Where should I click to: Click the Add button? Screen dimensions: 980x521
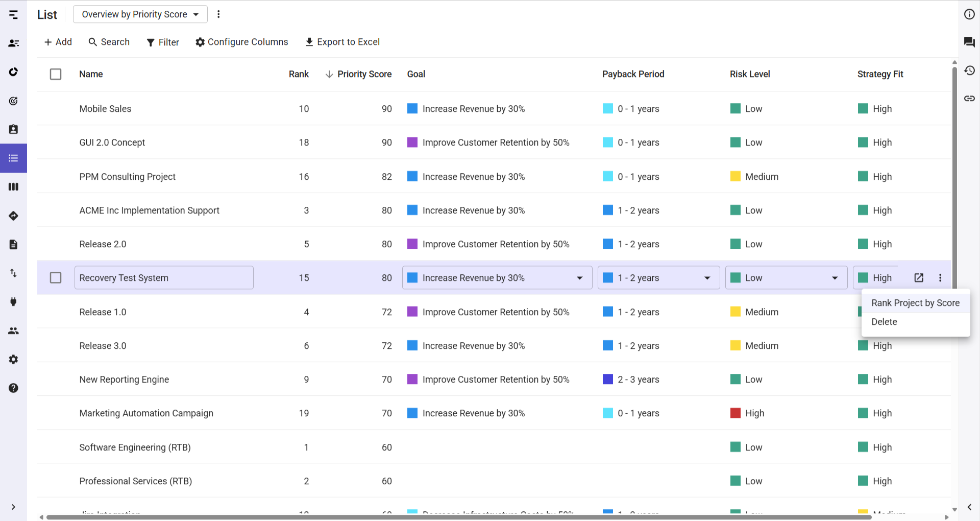[58, 42]
